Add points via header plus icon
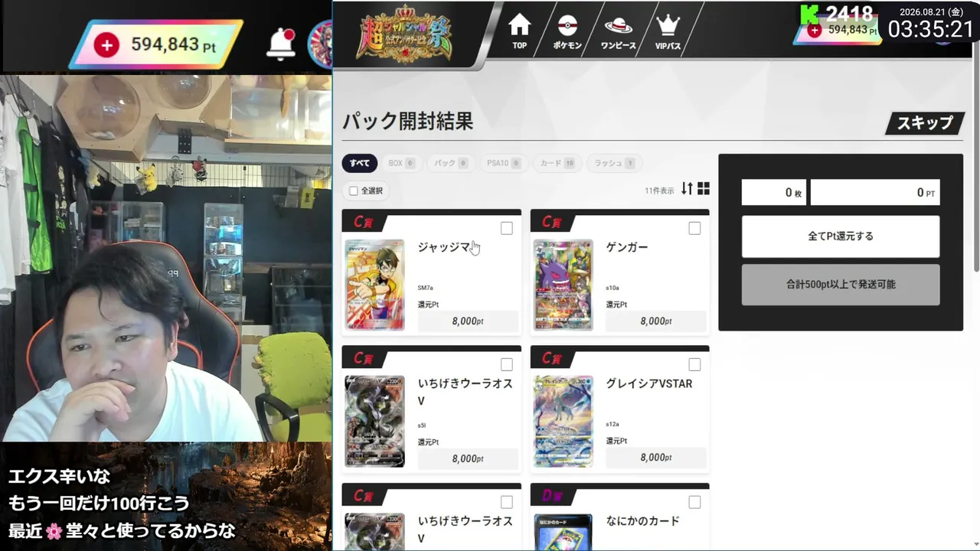Viewport: 980px width, 551px height. pyautogui.click(x=815, y=30)
